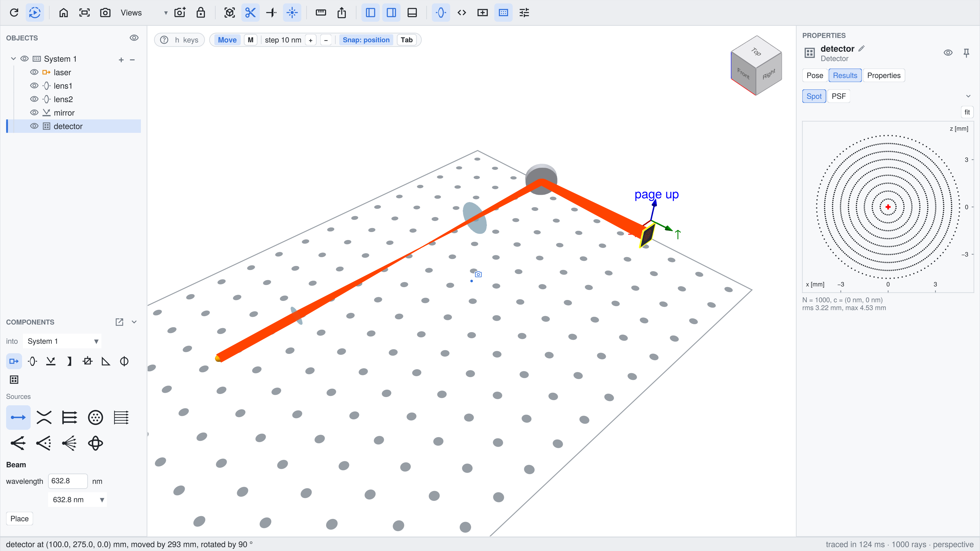Pin the detector properties panel
Viewport: 980px width, 551px height.
click(x=966, y=53)
